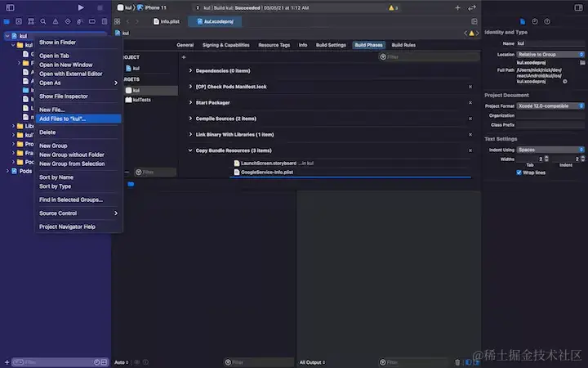Open Location Relative to Group dropdown
The height and width of the screenshot is (368, 588).
click(550, 55)
